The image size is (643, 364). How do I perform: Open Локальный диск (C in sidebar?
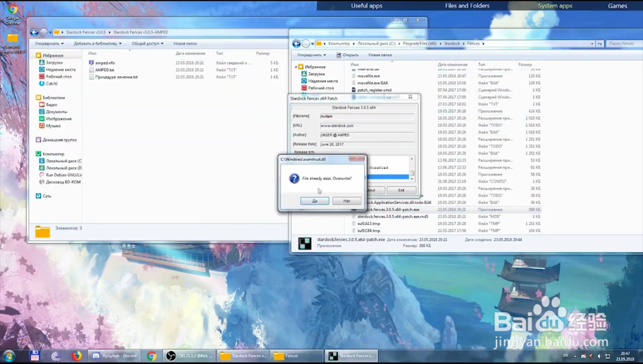coord(63,161)
